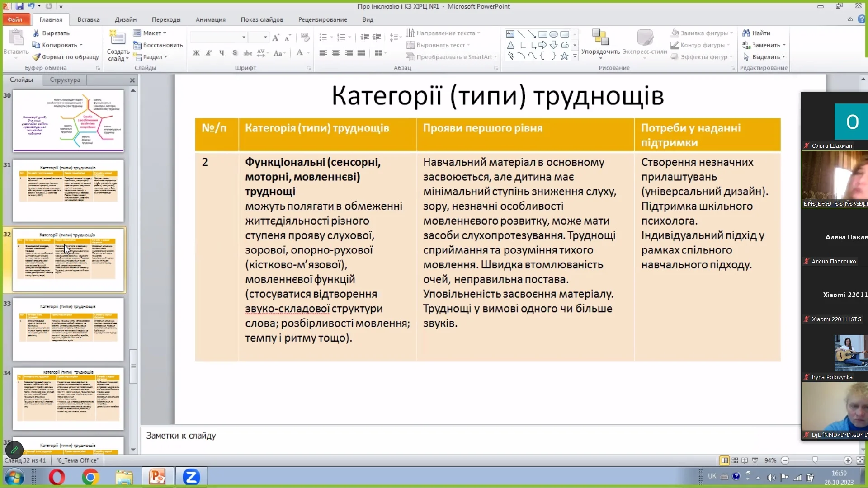868x488 pixels.
Task: Click the bulleted list icon
Action: coord(323,37)
